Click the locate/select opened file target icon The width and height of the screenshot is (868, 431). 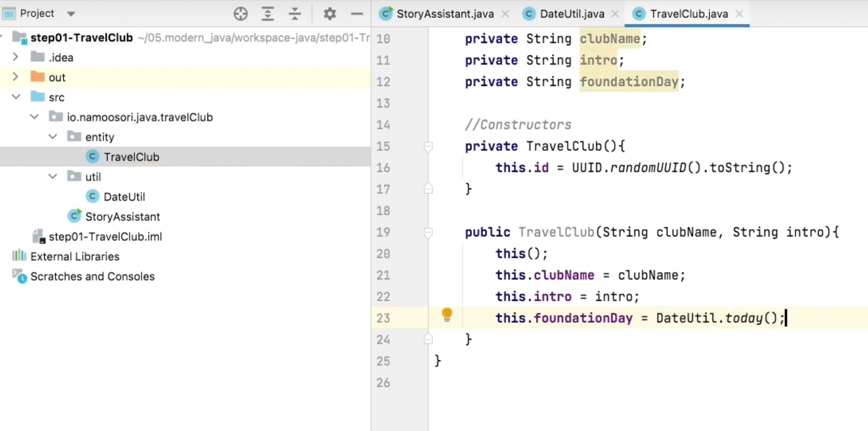coord(240,14)
